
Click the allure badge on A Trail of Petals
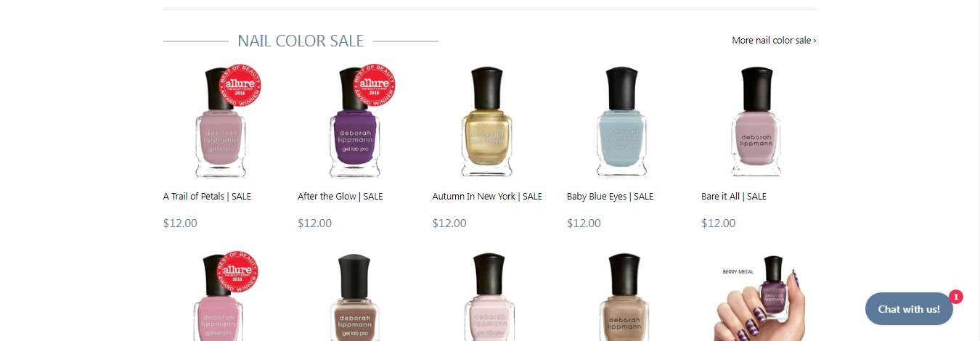[240, 84]
